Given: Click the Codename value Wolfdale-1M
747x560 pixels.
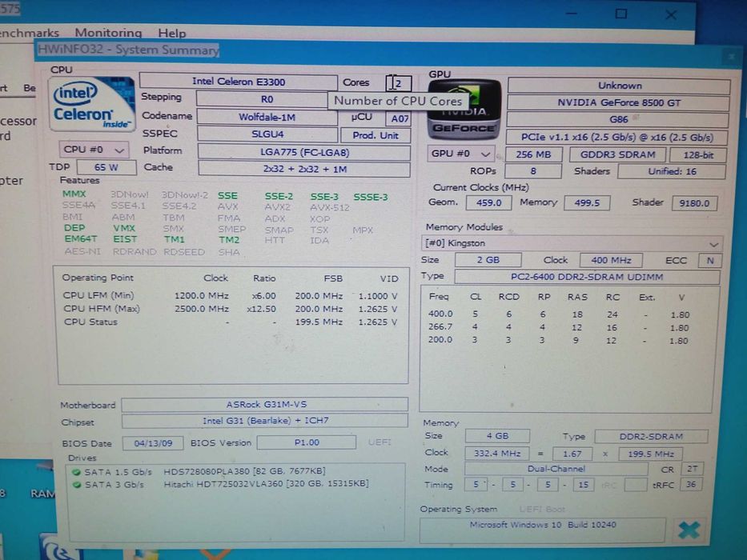Looking at the screenshot, I should point(267,117).
